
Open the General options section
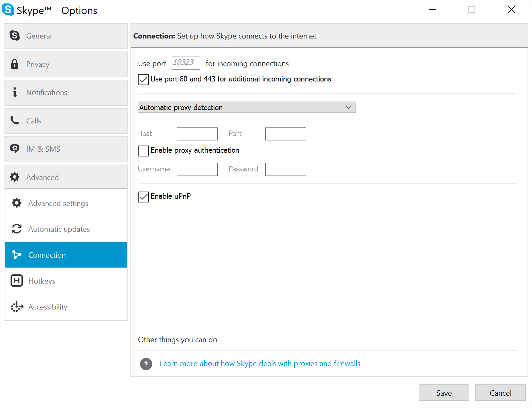tap(66, 36)
